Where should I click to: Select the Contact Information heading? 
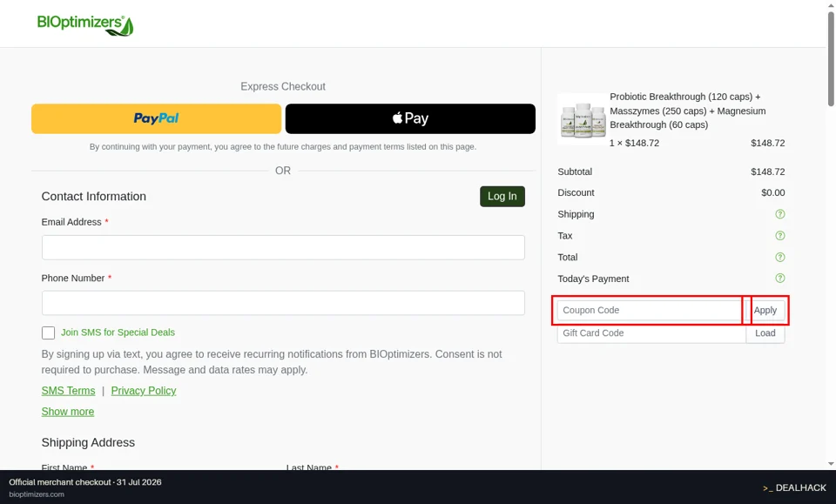pos(94,197)
